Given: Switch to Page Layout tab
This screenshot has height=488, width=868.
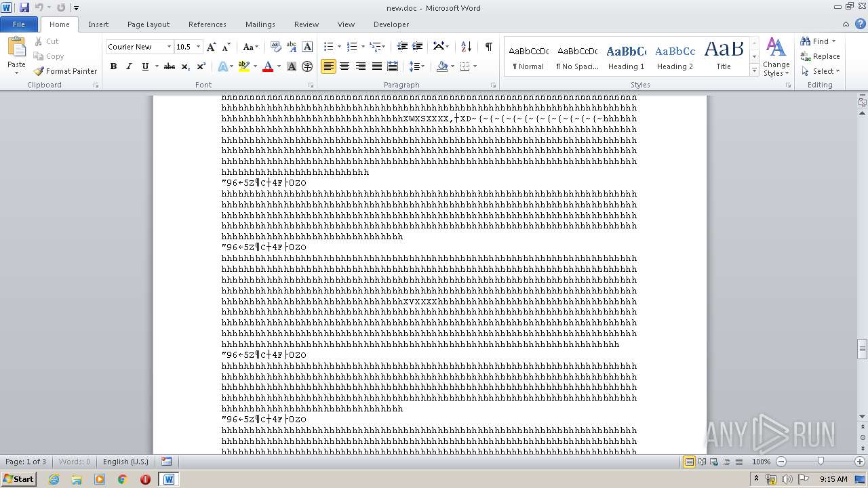Looking at the screenshot, I should coord(149,24).
